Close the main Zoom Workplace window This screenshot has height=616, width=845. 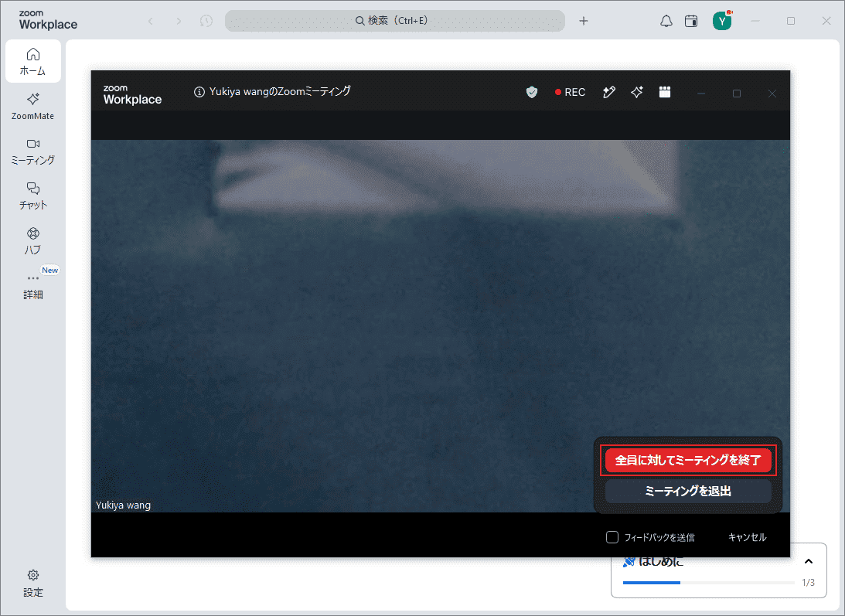click(x=826, y=21)
